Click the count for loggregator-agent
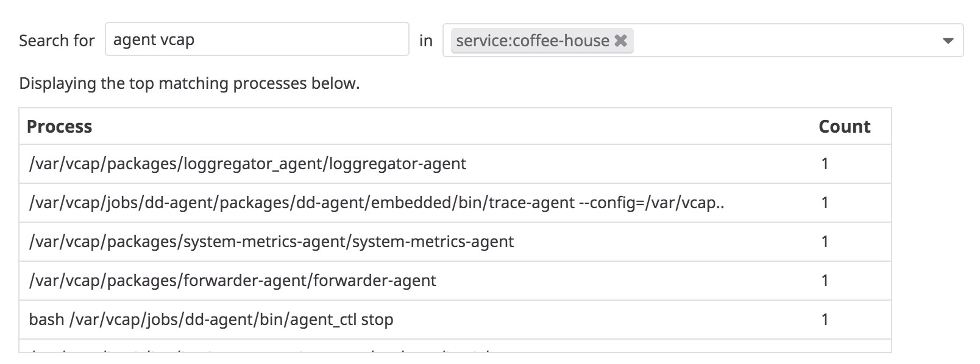Screen dimensions: 980x364 825,164
